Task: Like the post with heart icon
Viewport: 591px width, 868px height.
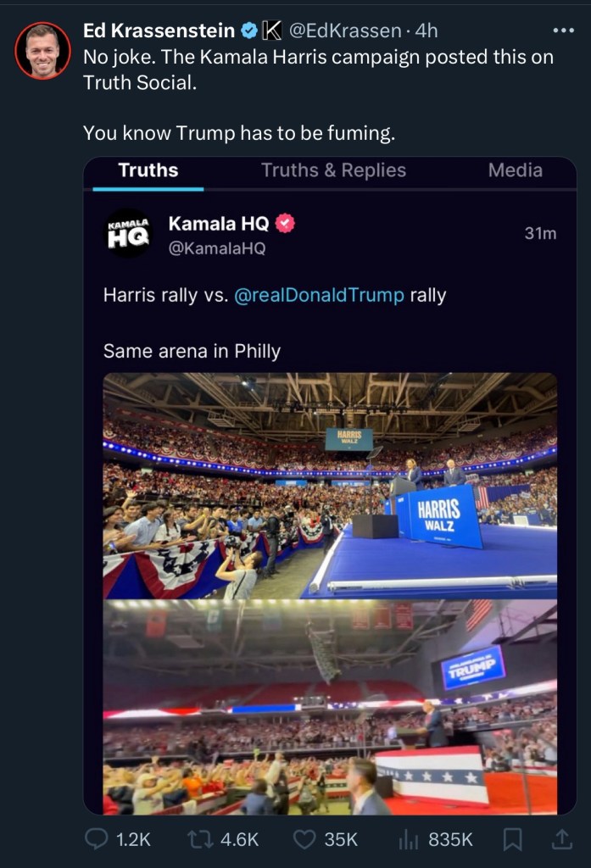Action: click(304, 839)
